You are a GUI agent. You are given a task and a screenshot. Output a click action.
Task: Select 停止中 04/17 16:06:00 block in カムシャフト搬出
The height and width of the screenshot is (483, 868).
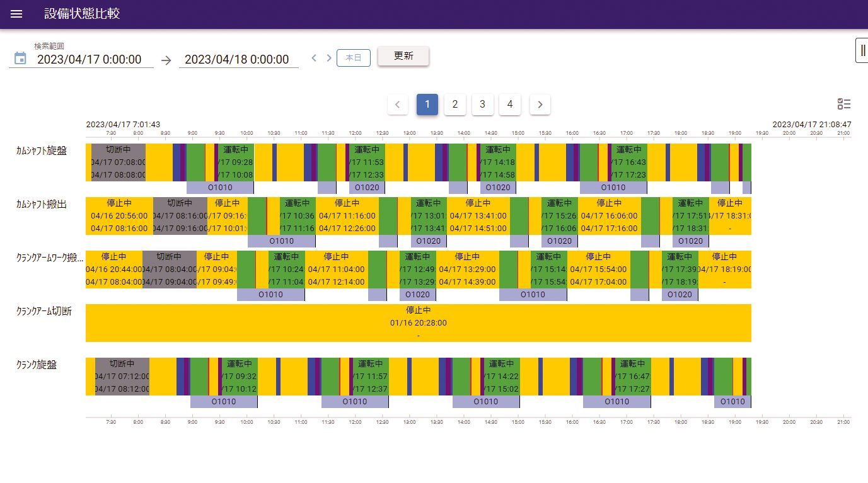tap(610, 216)
